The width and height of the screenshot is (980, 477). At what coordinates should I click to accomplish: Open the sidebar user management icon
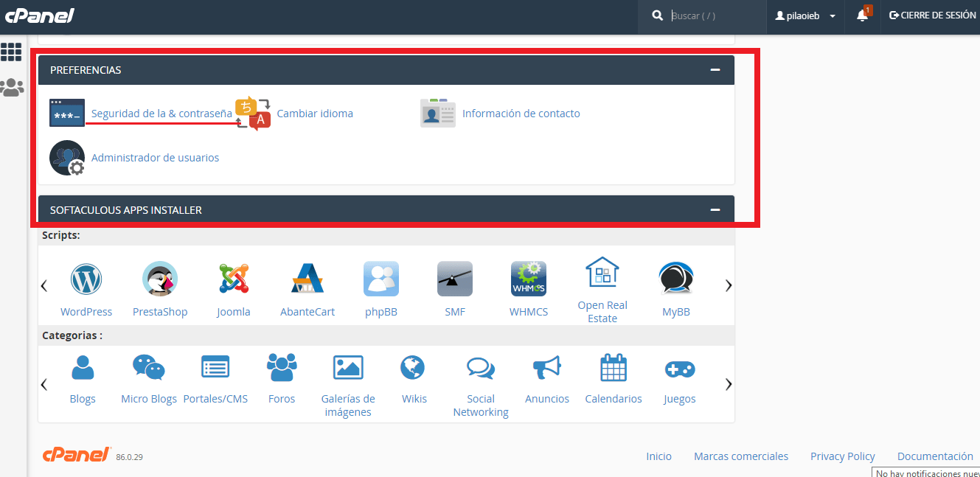[11, 88]
